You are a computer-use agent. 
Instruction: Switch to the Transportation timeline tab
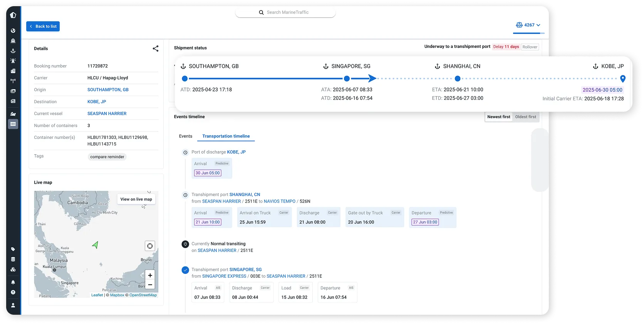226,136
